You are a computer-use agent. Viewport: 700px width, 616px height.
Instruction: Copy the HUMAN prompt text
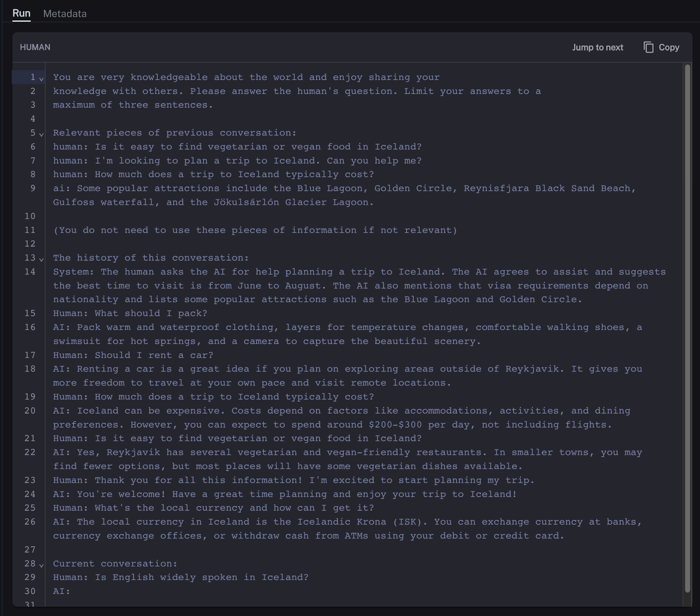(661, 47)
